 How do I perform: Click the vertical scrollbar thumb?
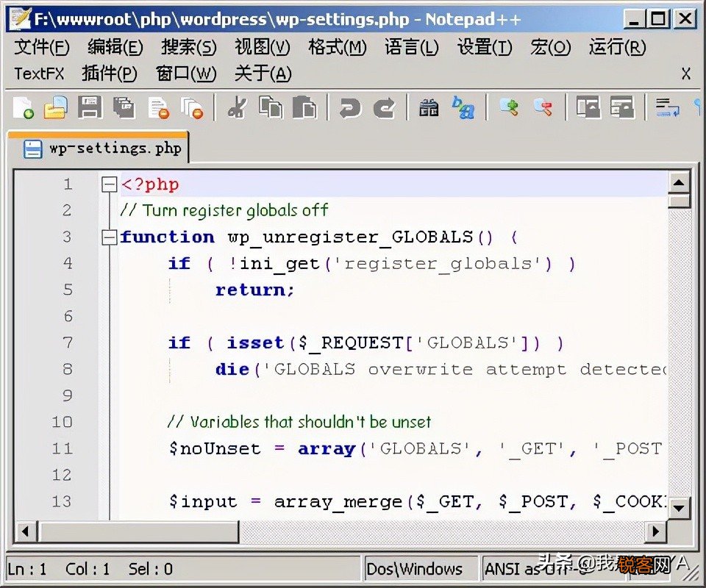coord(679,201)
